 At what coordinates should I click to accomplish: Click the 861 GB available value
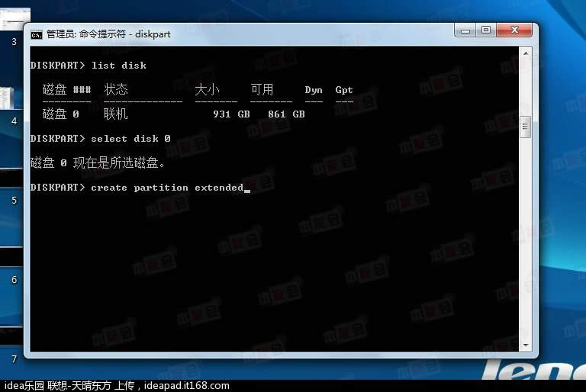[x=286, y=114]
